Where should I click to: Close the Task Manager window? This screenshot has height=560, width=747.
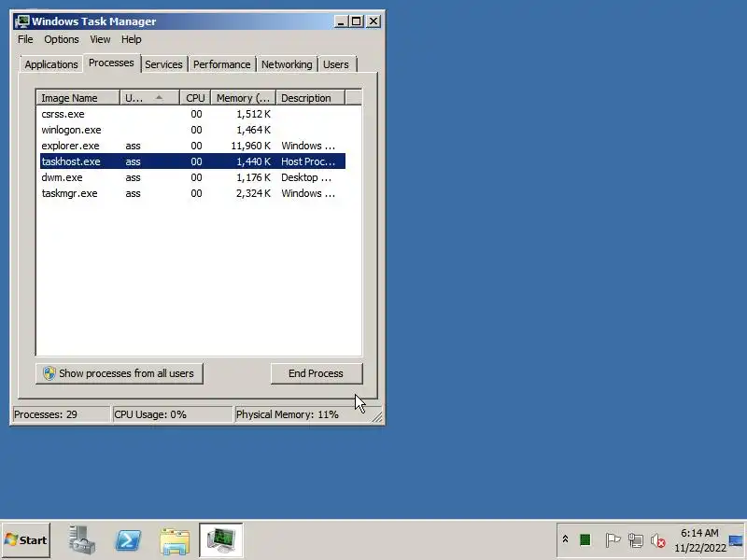point(374,21)
